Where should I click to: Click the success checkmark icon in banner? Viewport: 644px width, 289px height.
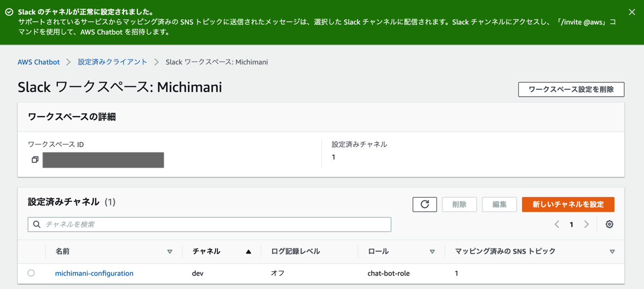[9, 12]
